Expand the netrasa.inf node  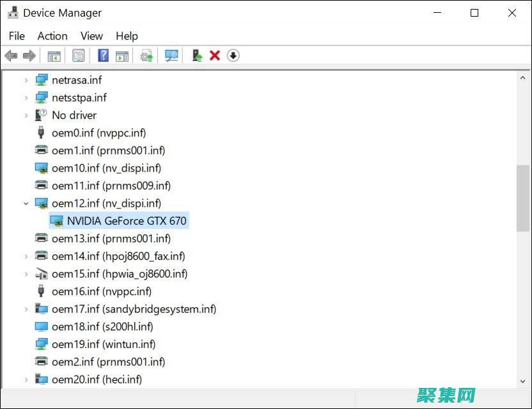[x=26, y=80]
